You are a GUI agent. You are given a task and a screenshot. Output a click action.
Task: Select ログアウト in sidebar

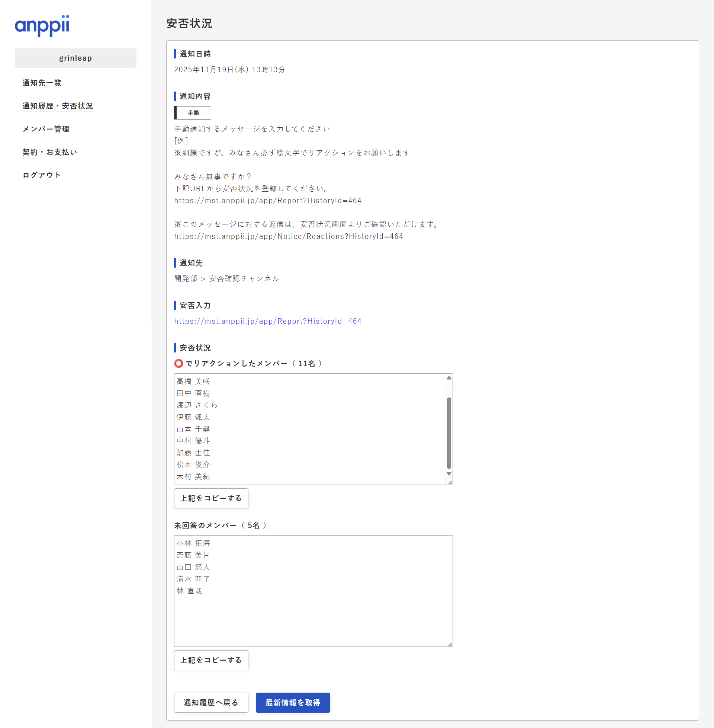pos(41,175)
